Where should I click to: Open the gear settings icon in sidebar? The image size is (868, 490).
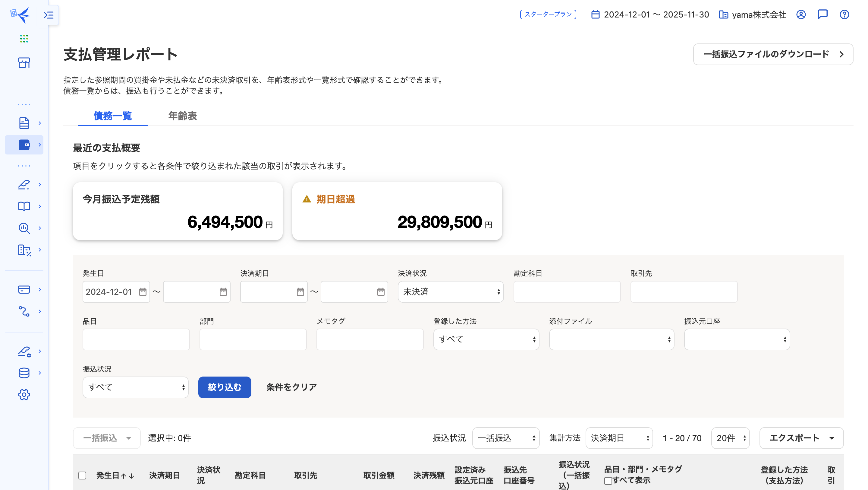[24, 395]
